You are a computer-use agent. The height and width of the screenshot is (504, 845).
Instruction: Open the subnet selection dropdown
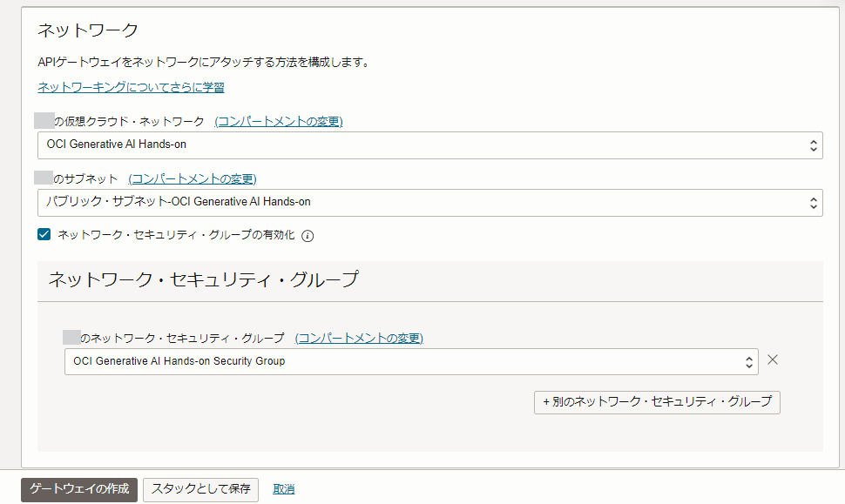[430, 203]
